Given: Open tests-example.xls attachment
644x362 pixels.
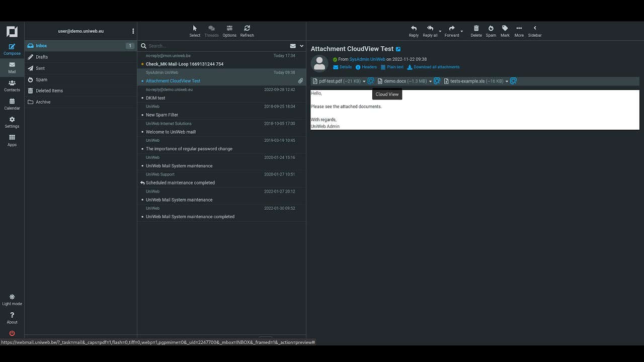Looking at the screenshot, I should (473, 81).
